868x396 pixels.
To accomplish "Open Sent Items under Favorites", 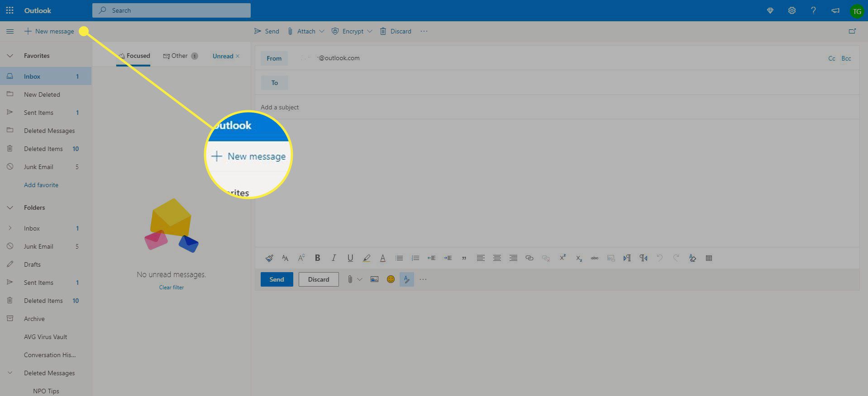I will click(x=45, y=113).
